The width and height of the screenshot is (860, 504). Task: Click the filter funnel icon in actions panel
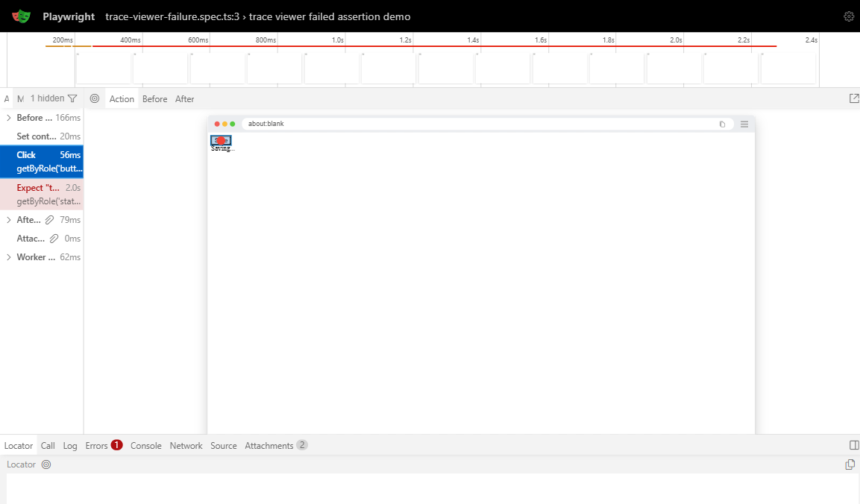72,98
